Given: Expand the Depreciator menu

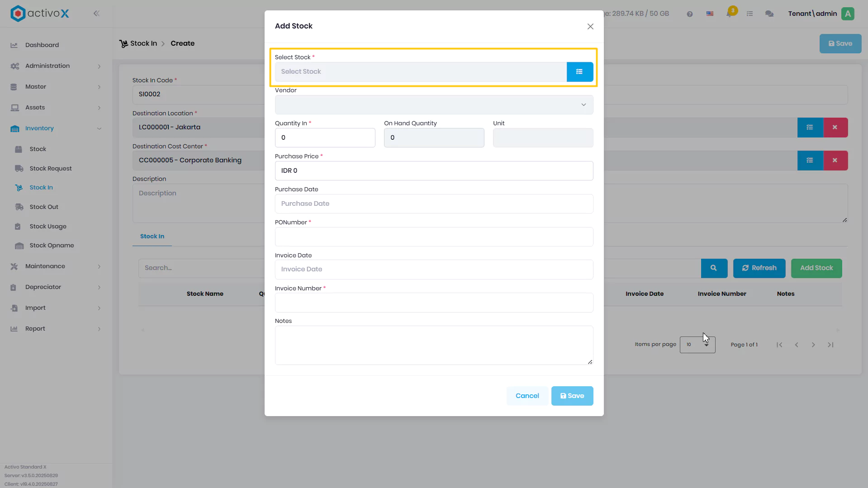Looking at the screenshot, I should tap(56, 287).
